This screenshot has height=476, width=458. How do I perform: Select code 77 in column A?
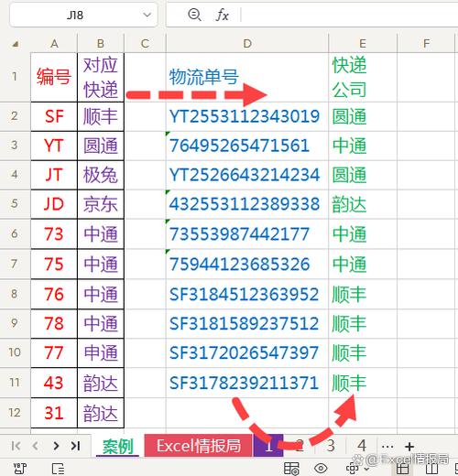pyautogui.click(x=54, y=352)
